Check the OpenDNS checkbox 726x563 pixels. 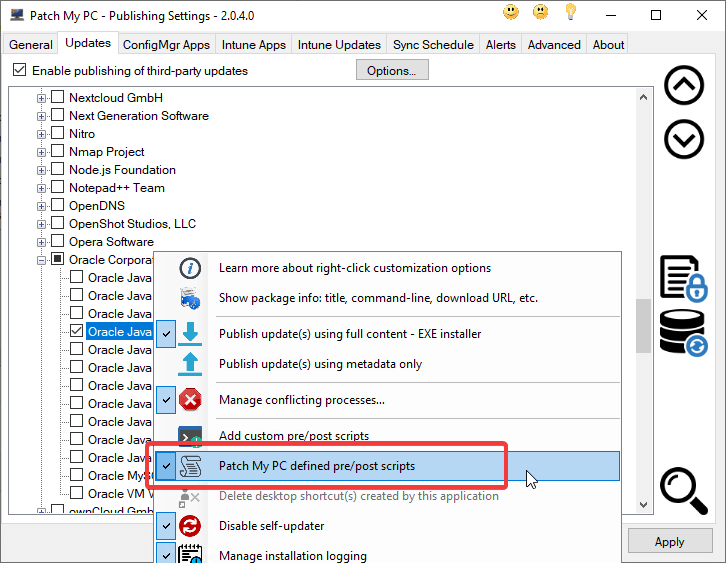pyautogui.click(x=57, y=205)
